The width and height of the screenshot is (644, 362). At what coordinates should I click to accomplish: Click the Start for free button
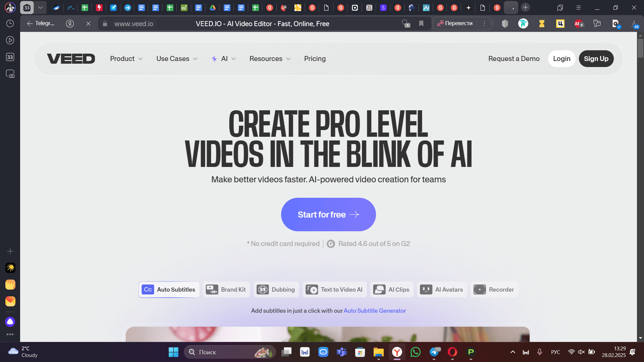tap(328, 215)
